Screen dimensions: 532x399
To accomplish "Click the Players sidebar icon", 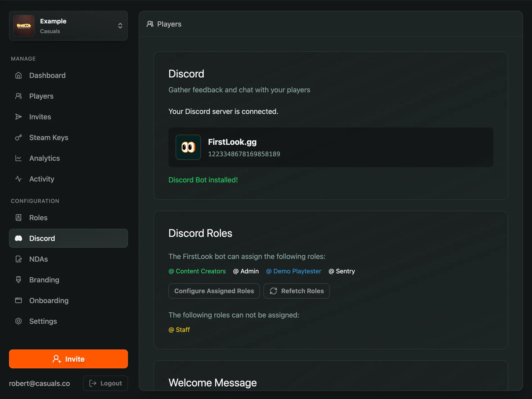I will click(x=18, y=96).
